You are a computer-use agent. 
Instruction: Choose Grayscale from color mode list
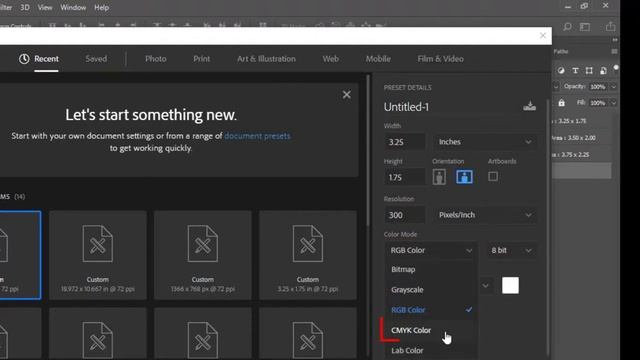click(x=431, y=290)
